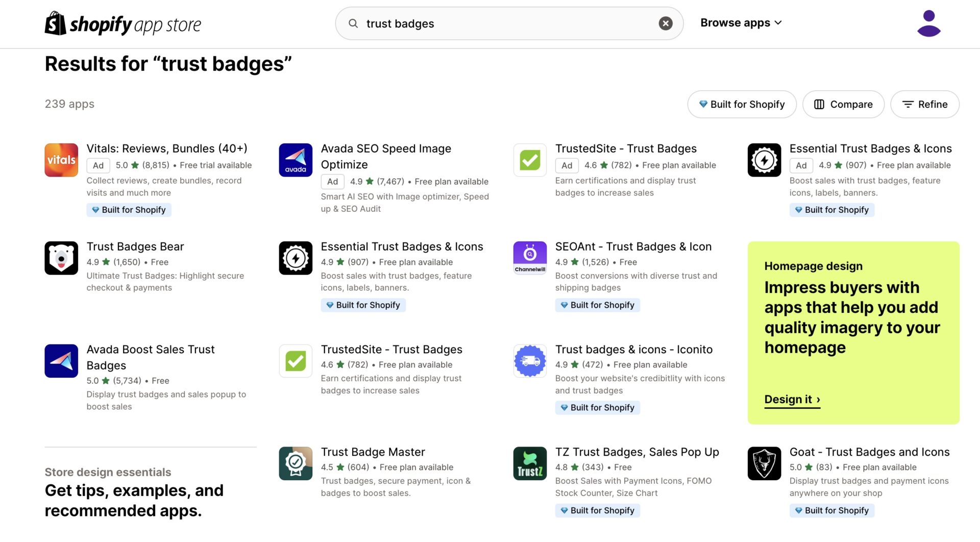Viewport: 980px width, 542px height.
Task: Click the Vitals app icon
Action: click(x=61, y=160)
